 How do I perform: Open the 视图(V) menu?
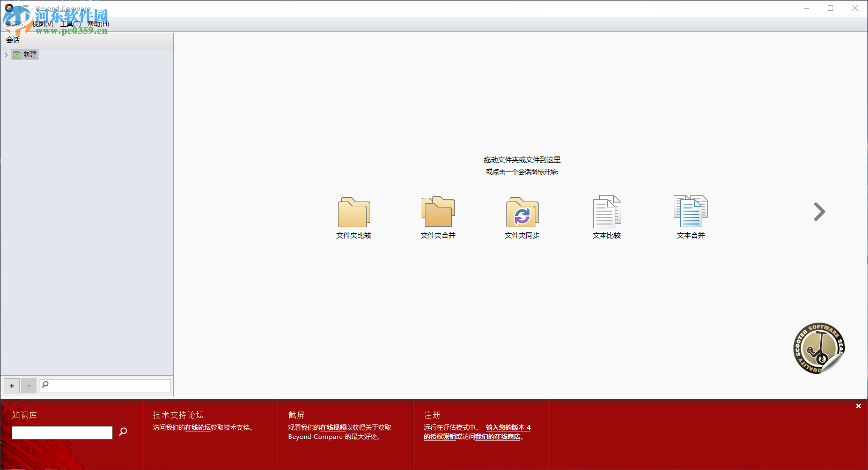point(43,24)
